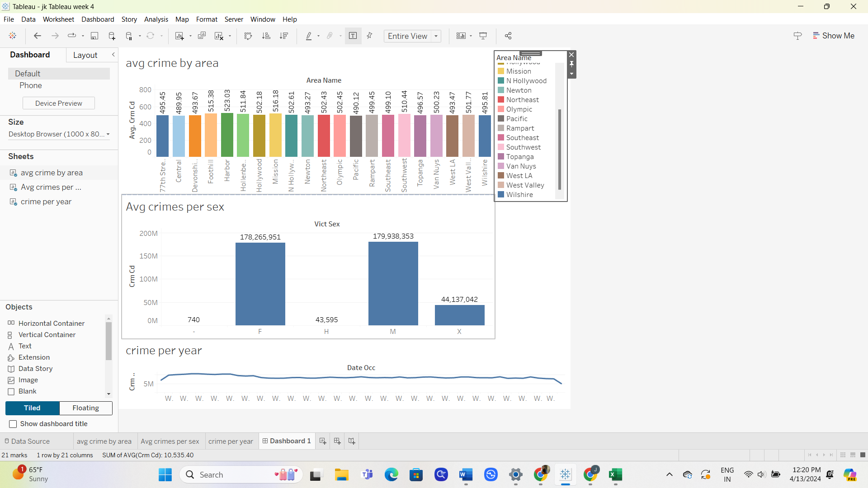Click the Duplicate Worksheet toolbar icon
Viewport: 868px width, 488px height.
pyautogui.click(x=202, y=36)
